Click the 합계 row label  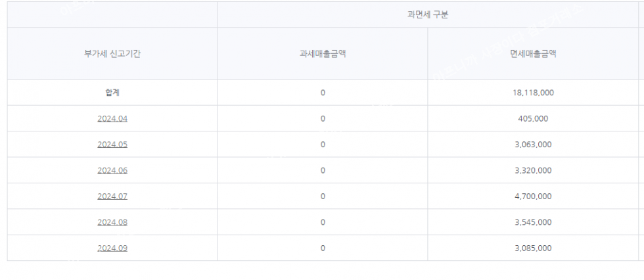click(x=112, y=93)
